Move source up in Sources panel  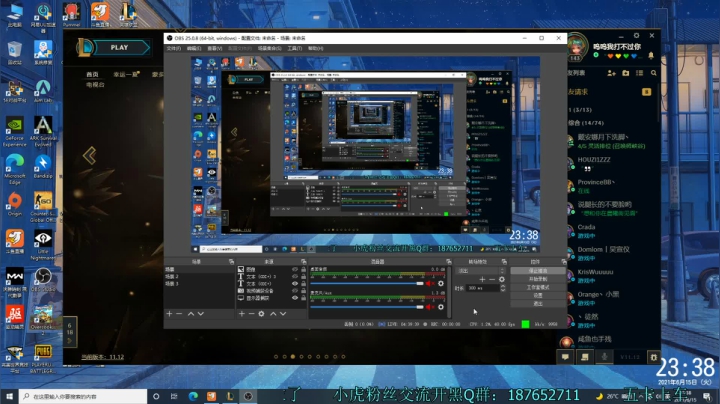273,314
